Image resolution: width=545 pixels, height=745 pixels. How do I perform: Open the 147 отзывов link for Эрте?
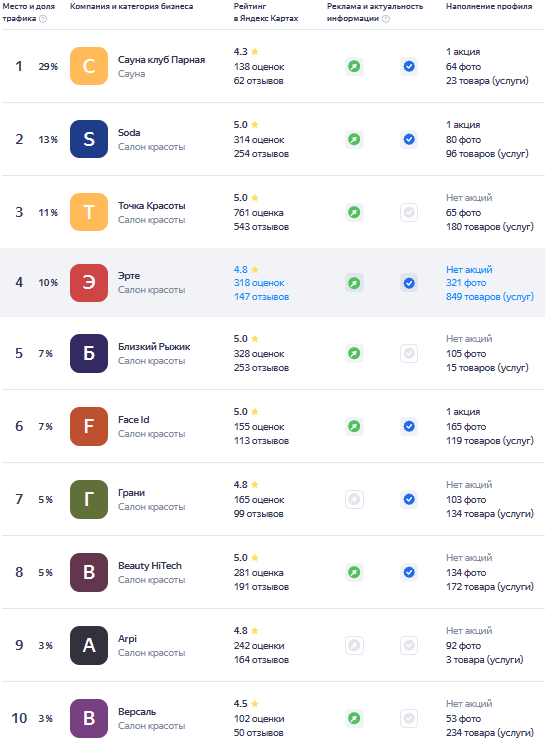[261, 296]
